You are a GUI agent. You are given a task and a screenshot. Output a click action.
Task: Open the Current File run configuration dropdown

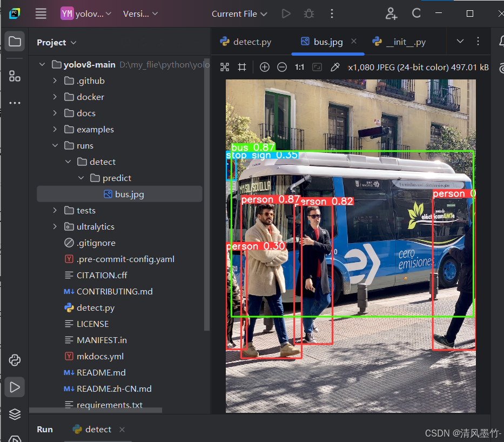click(239, 14)
